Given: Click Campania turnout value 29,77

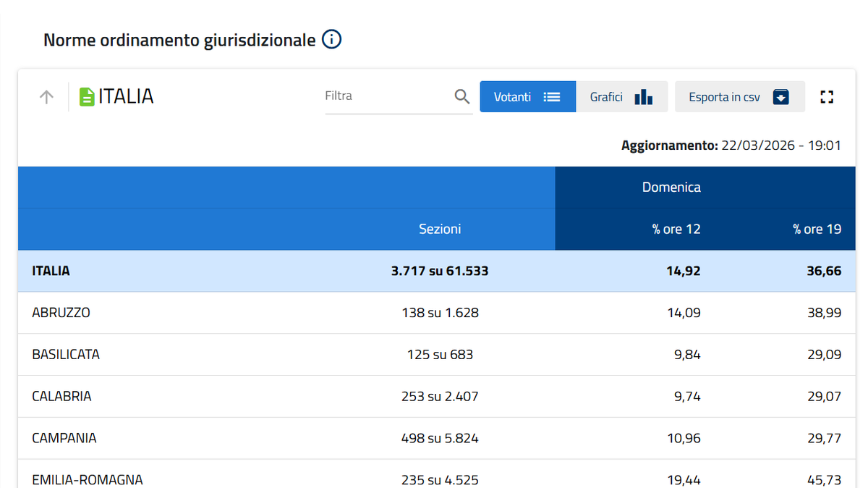Looking at the screenshot, I should (825, 438).
